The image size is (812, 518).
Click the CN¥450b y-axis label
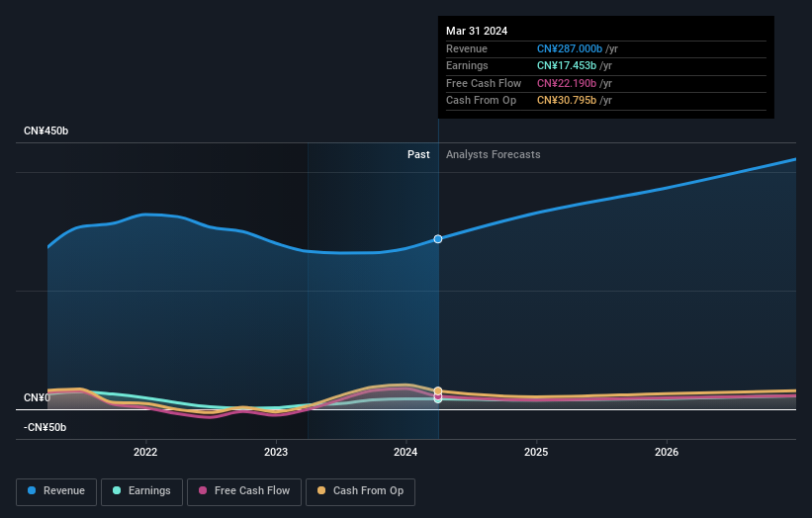pyautogui.click(x=46, y=130)
